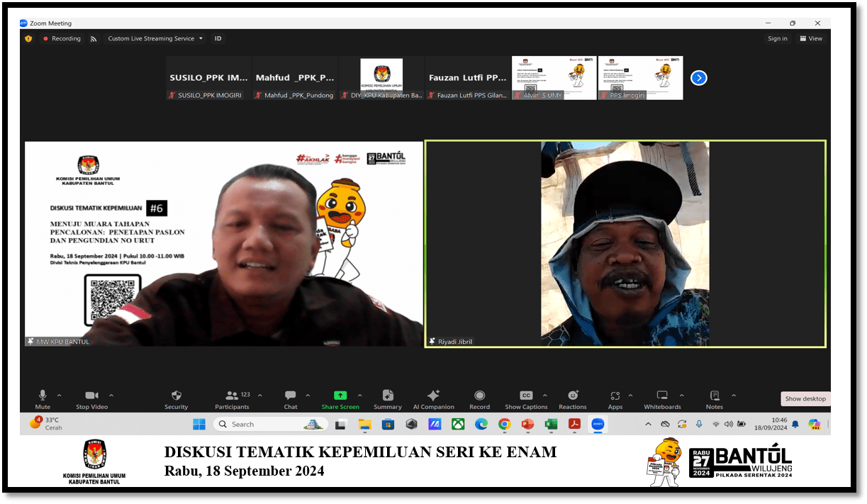Select the PPS Imogiri participant thumbnail
Image resolution: width=867 pixels, height=504 pixels.
[640, 78]
